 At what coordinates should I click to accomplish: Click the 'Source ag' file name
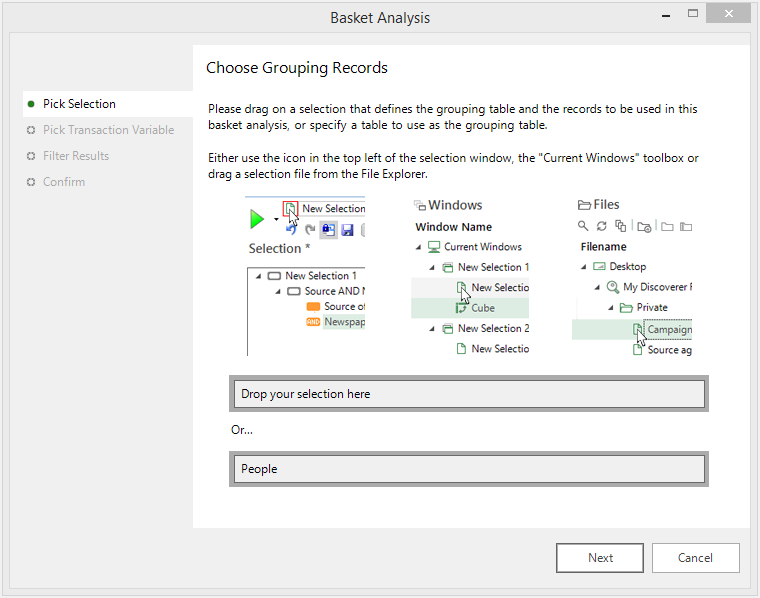669,350
